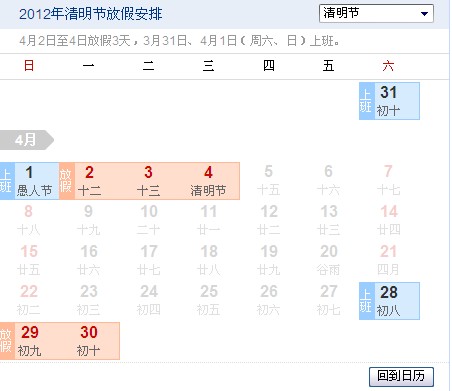Open the 清明节 holiday dropdown
This screenshot has height=391, width=452.
[x=376, y=14]
